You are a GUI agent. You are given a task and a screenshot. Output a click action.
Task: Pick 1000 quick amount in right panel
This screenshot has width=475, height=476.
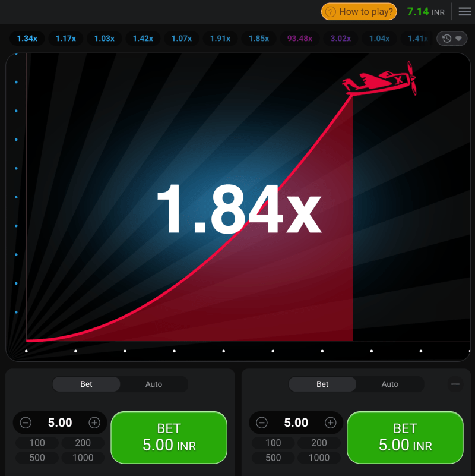click(319, 458)
